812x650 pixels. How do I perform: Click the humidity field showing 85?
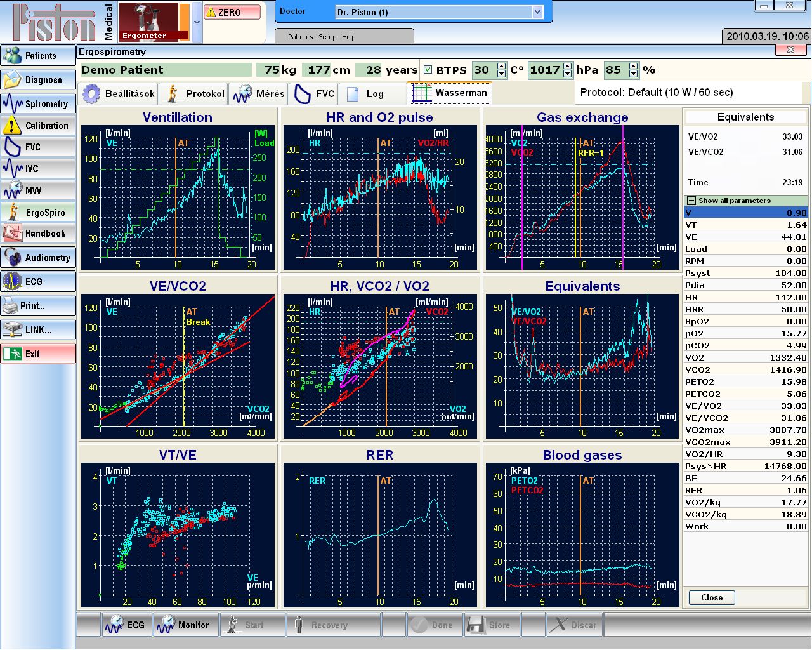(615, 70)
